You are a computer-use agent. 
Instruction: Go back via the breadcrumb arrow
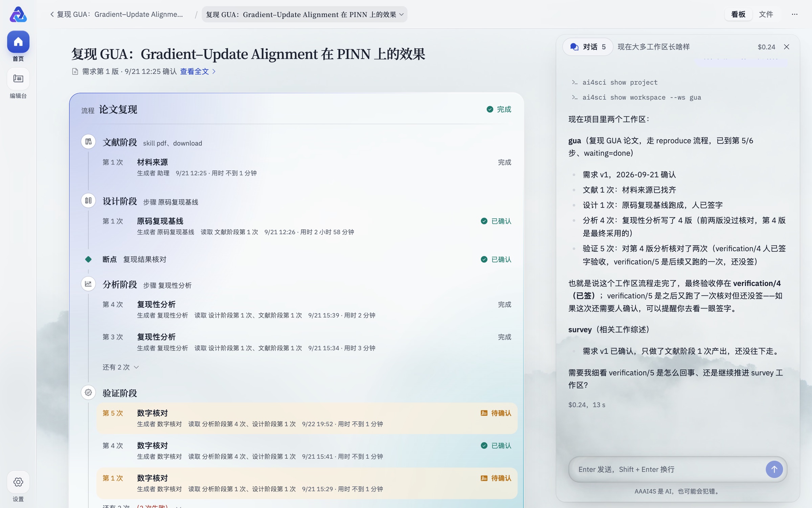[x=52, y=14]
